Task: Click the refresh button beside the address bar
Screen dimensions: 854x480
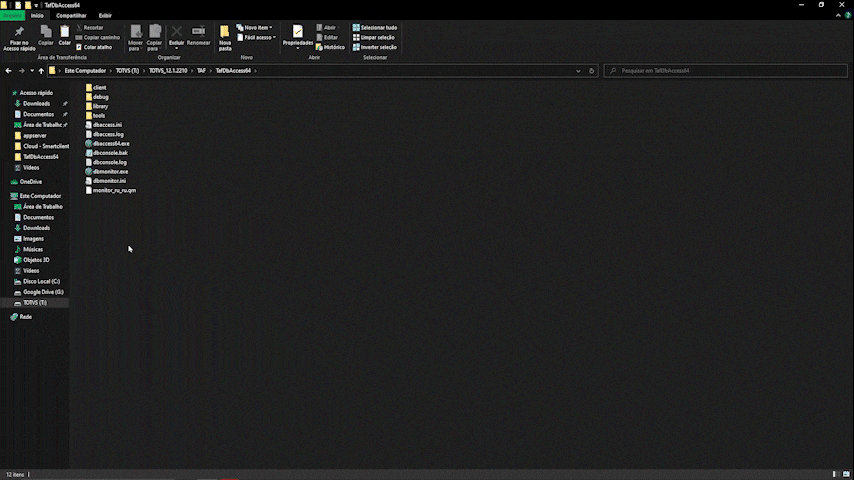Action: (x=591, y=71)
